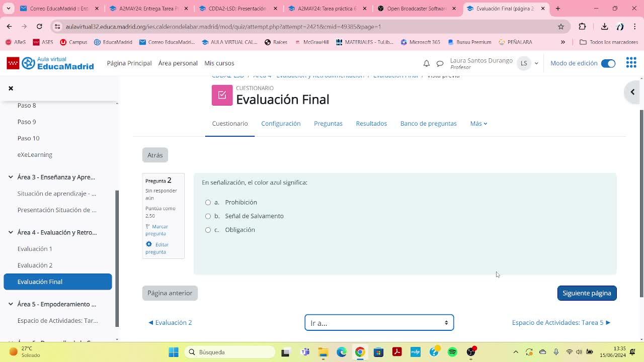Viewport: 644px width, 362px height.
Task: Open Área personal in the top menu
Action: click(178, 63)
